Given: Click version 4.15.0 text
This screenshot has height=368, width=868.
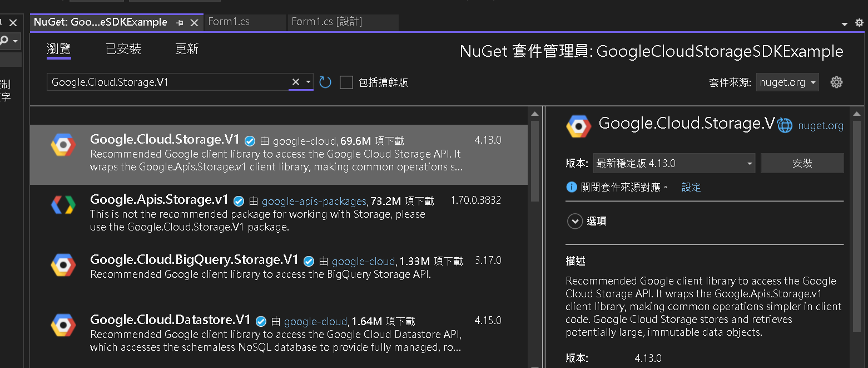Looking at the screenshot, I should click(x=488, y=321).
